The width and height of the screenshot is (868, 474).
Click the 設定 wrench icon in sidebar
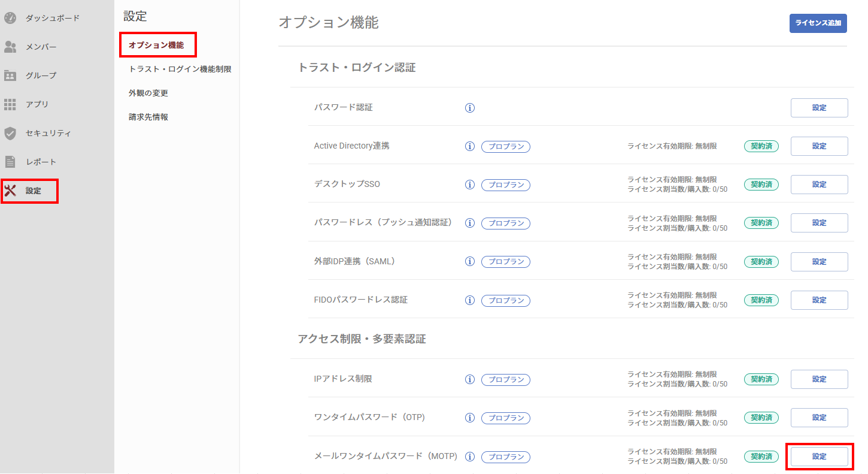tap(10, 191)
